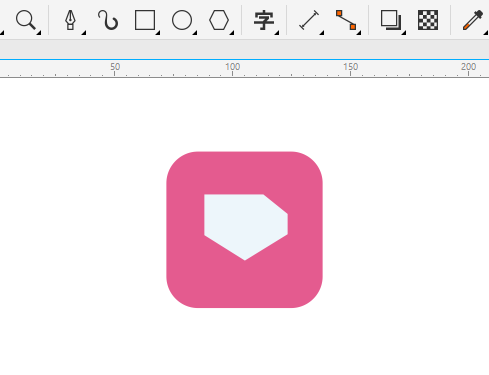Select the Connector line tool
The height and width of the screenshot is (375, 489).
346,20
